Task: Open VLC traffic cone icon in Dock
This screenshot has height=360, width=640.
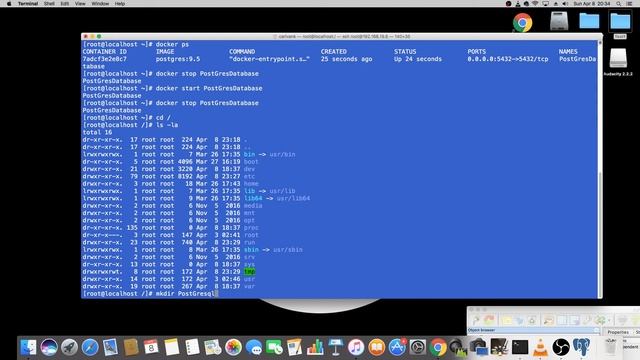Action: 540,347
